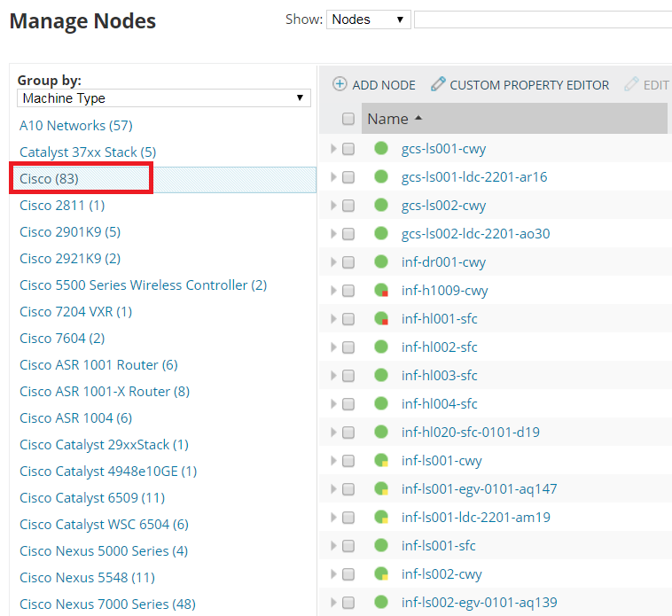Expand the inf-hl001-sfc row
The image size is (672, 616).
[333, 319]
